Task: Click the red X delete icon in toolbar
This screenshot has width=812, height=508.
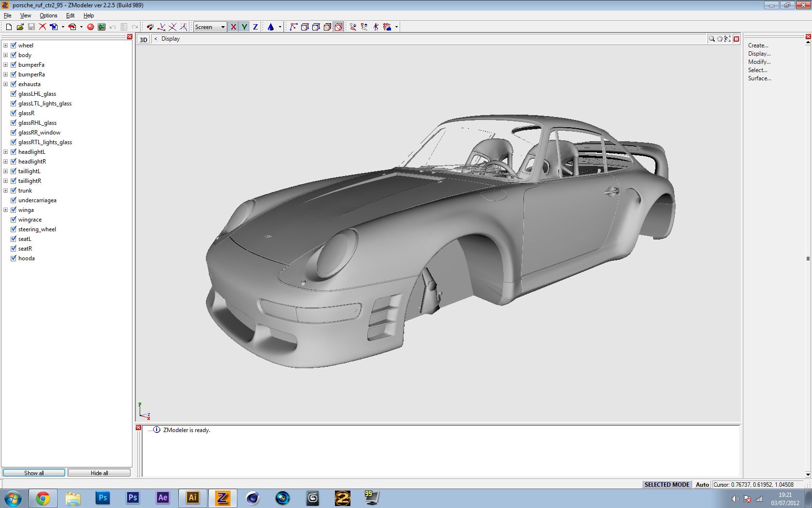Action: (x=43, y=27)
